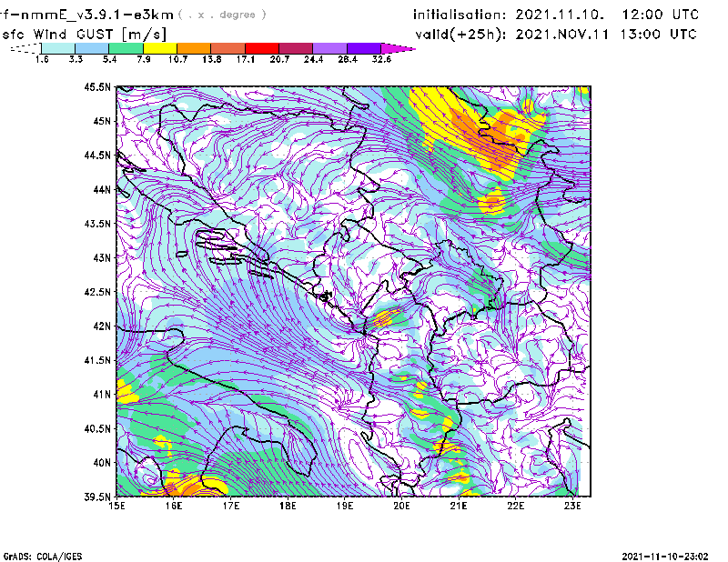Click the 15E longitude label
The width and height of the screenshot is (728, 562).
[116, 506]
